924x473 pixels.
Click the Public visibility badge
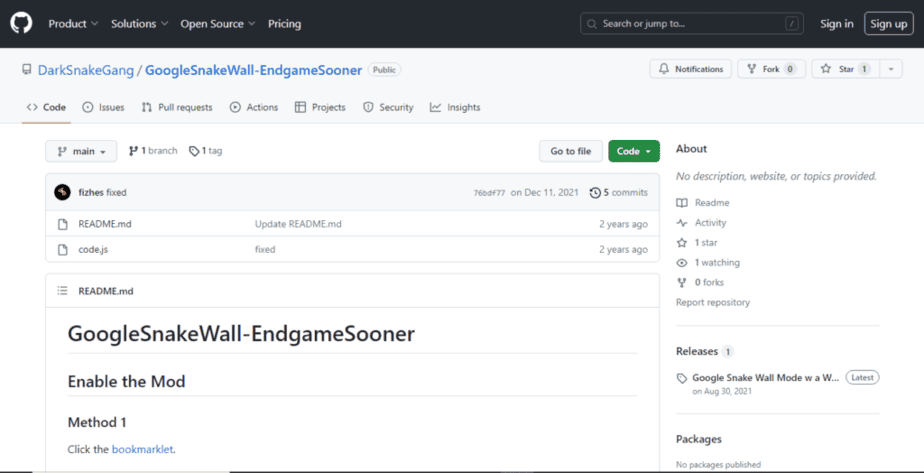point(384,70)
